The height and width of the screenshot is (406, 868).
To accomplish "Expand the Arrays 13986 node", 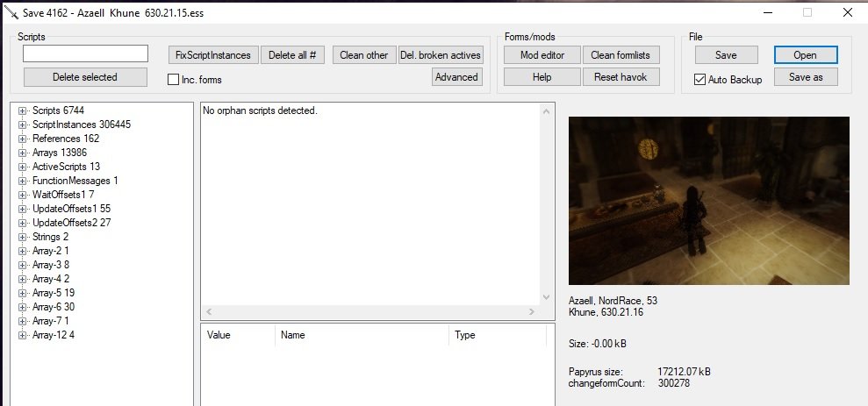I will 22,153.
